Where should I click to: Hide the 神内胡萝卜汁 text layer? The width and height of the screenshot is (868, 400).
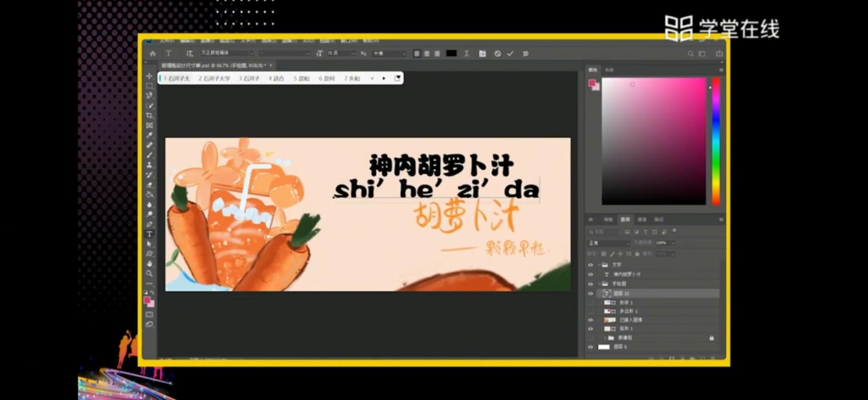(x=590, y=274)
